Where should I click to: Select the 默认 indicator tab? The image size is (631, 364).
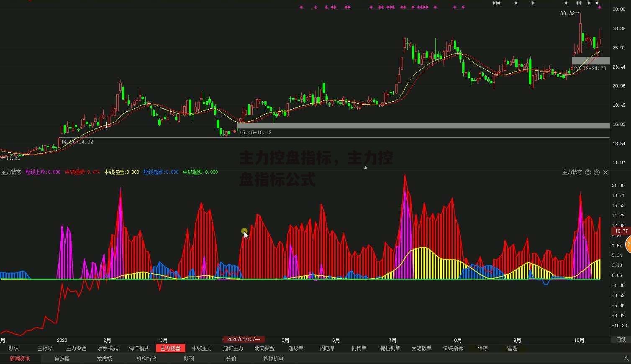click(x=13, y=348)
